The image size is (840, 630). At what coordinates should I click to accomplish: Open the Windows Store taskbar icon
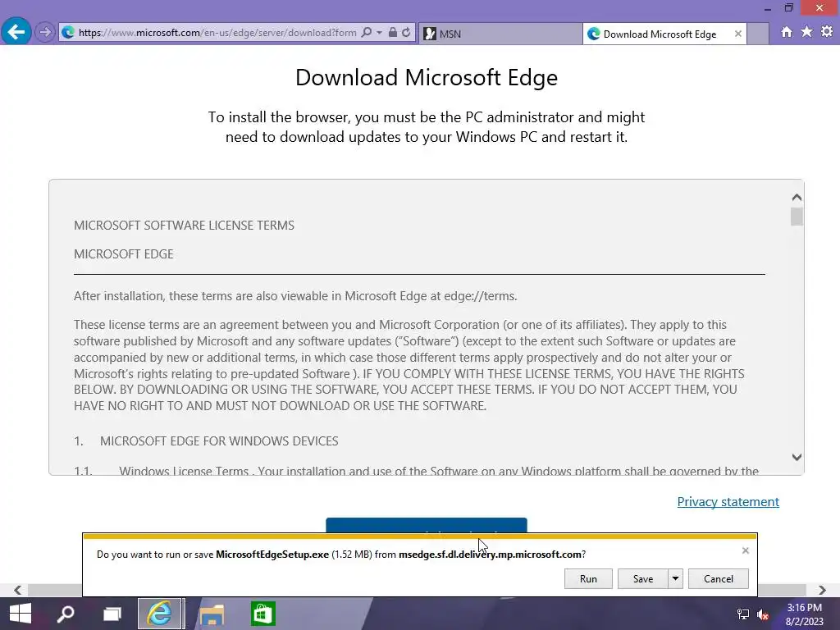262,614
